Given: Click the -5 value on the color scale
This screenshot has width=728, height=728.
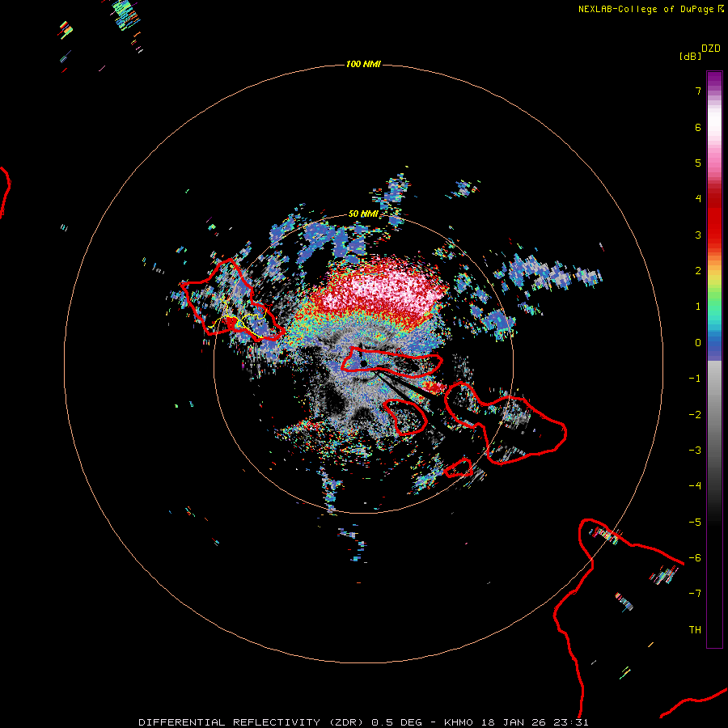Looking at the screenshot, I should [x=695, y=523].
